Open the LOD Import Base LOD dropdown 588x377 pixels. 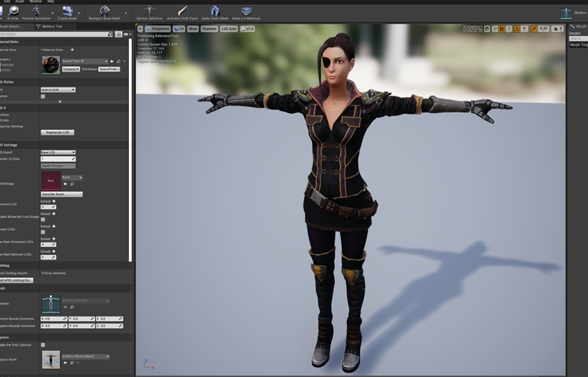58,153
